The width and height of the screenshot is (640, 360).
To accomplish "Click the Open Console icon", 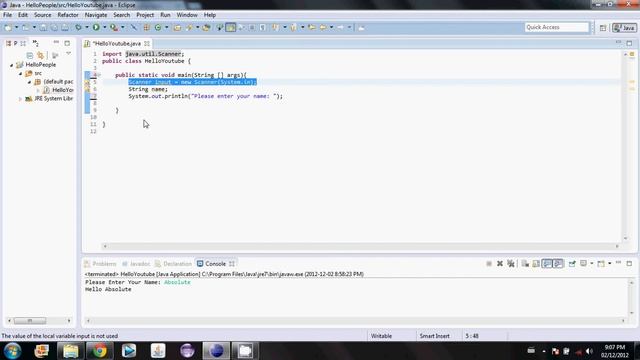I will point(601,264).
